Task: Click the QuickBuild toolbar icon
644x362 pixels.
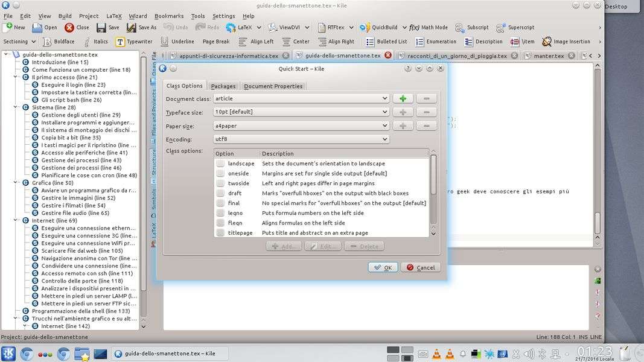Action: point(365,27)
